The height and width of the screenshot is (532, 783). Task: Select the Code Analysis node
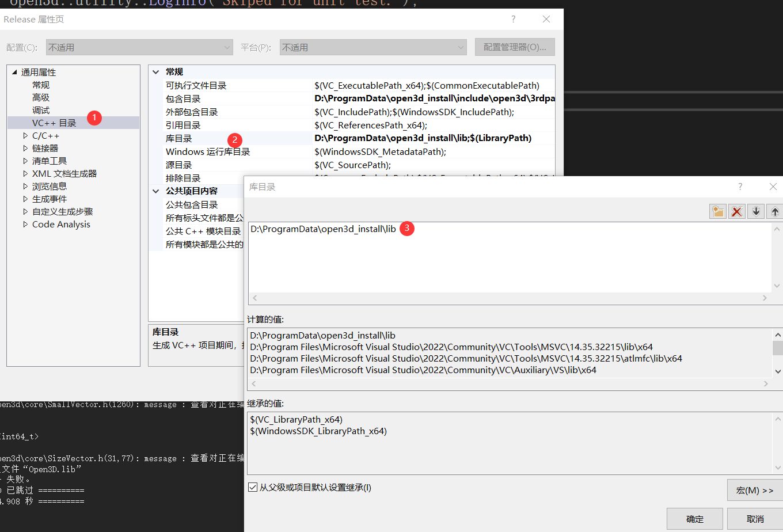pyautogui.click(x=61, y=224)
